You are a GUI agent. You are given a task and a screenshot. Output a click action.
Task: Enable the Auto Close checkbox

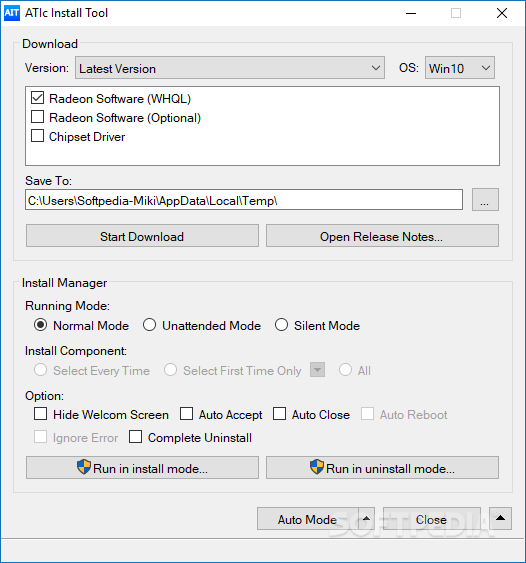tap(279, 414)
